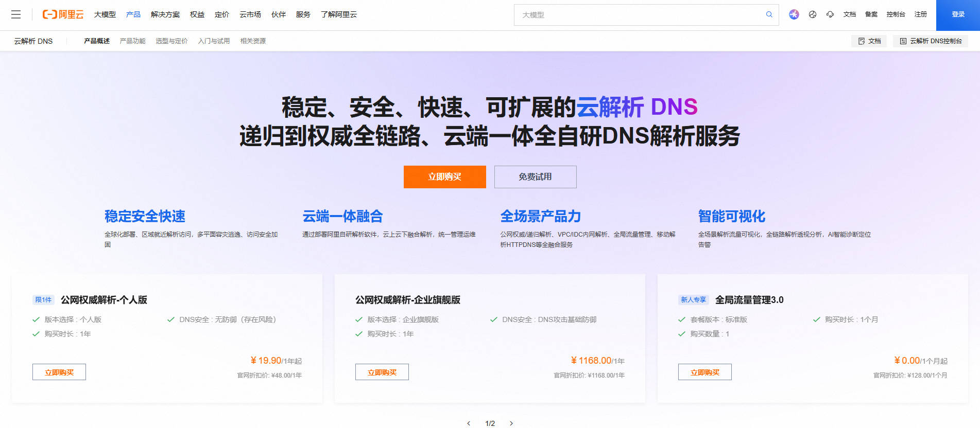Click the 阿里云 logo
980x428 pixels.
click(x=63, y=14)
